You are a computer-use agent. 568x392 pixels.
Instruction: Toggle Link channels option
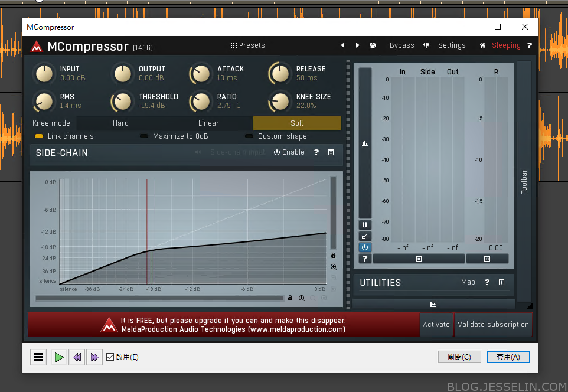click(x=64, y=136)
